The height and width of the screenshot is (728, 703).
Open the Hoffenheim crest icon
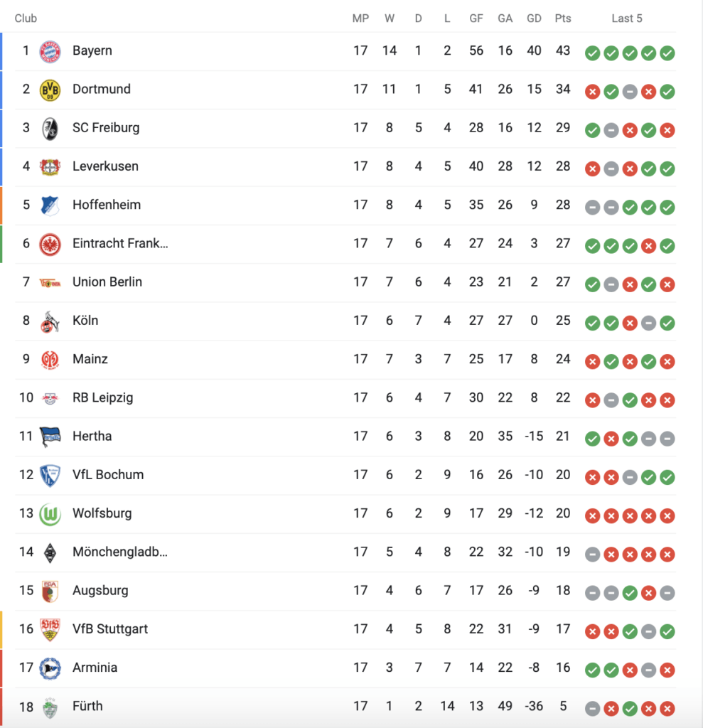click(x=50, y=205)
